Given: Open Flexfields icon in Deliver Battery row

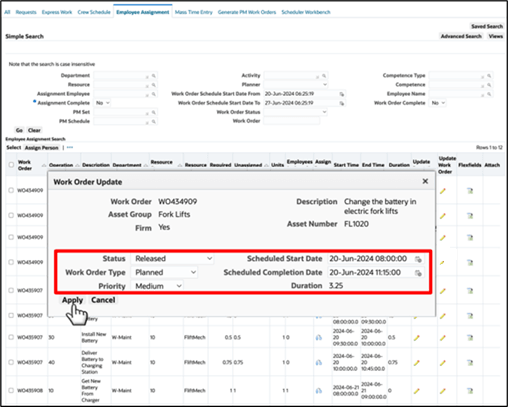Looking at the screenshot, I should 470,363.
